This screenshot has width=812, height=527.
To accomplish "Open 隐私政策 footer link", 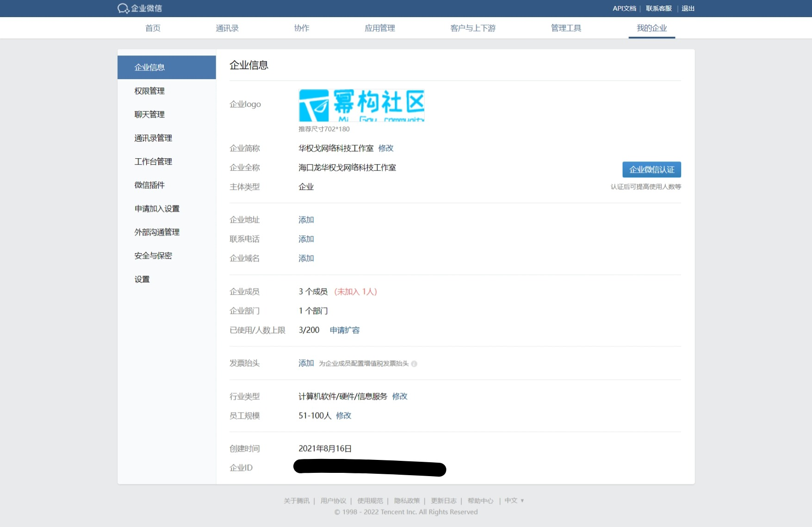I will (407, 501).
